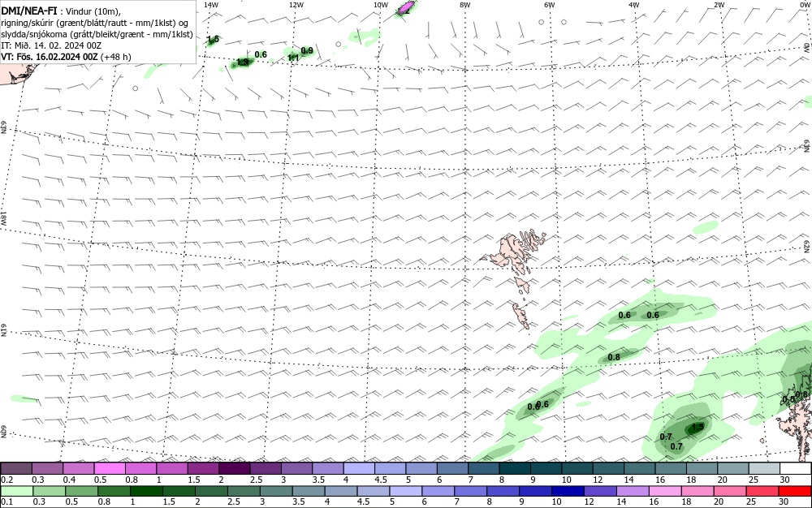
Task: Click the 'slydda/snjókoma' legend description line
Action: tap(97, 34)
